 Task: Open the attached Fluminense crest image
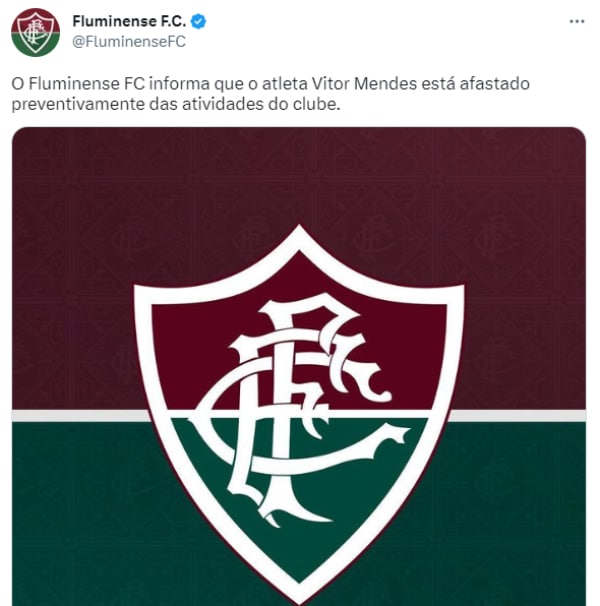pyautogui.click(x=299, y=366)
